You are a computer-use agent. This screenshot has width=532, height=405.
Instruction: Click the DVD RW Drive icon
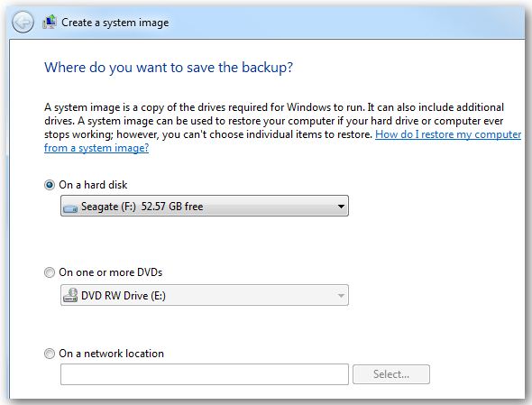click(x=70, y=295)
